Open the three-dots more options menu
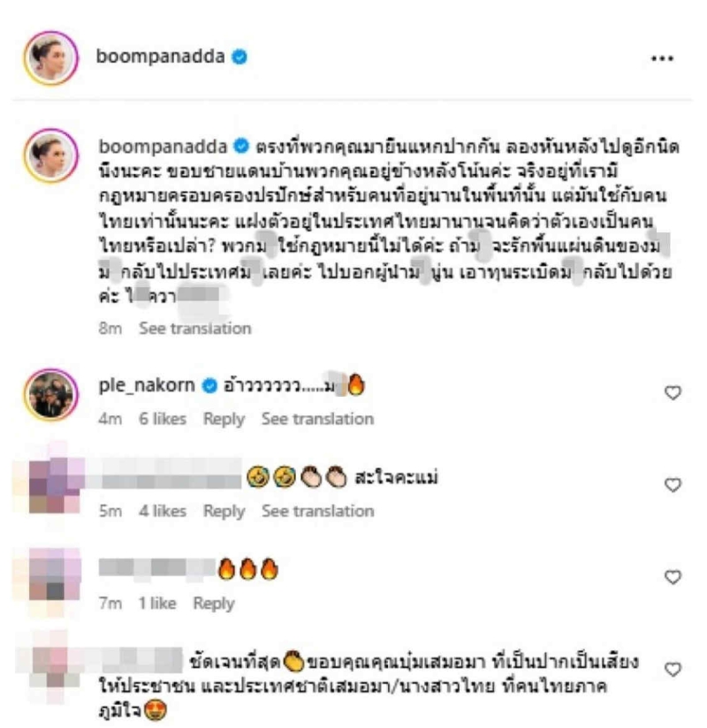The height and width of the screenshot is (728, 707). point(662,58)
